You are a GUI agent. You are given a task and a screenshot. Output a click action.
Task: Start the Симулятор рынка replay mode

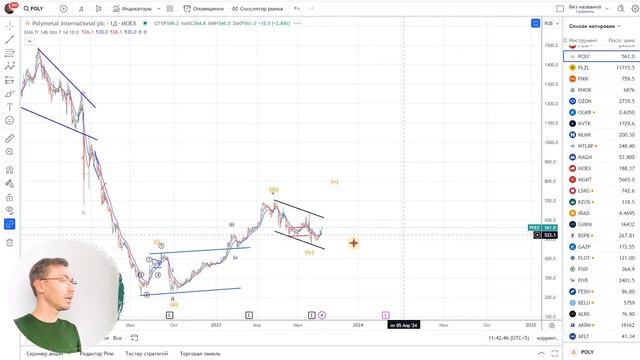click(x=257, y=9)
